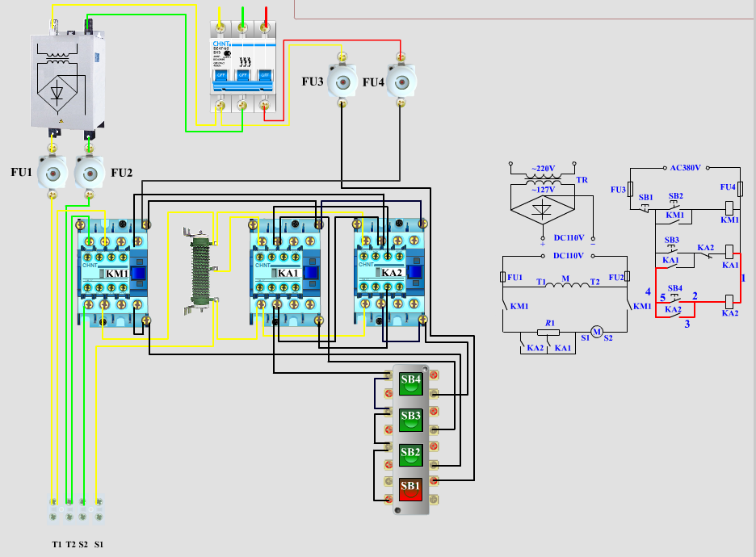Image resolution: width=756 pixels, height=557 pixels.
Task: Select fuse FU2
Action: pos(89,173)
